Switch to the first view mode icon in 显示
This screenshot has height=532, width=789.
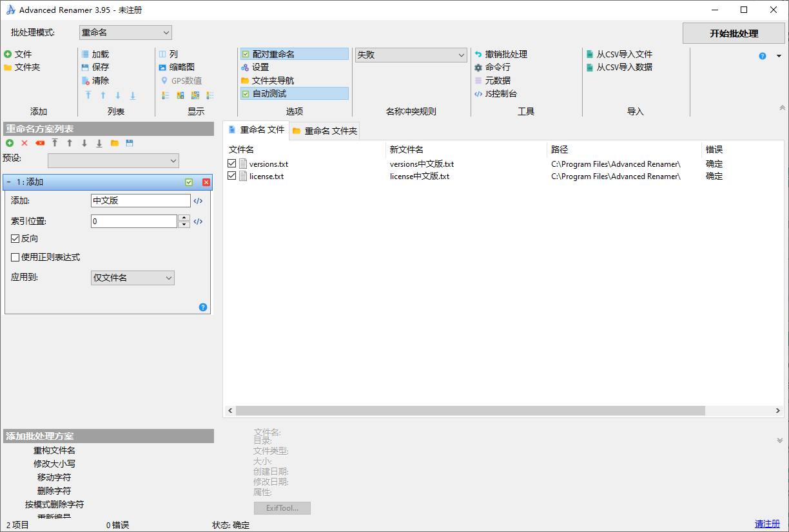click(166, 95)
